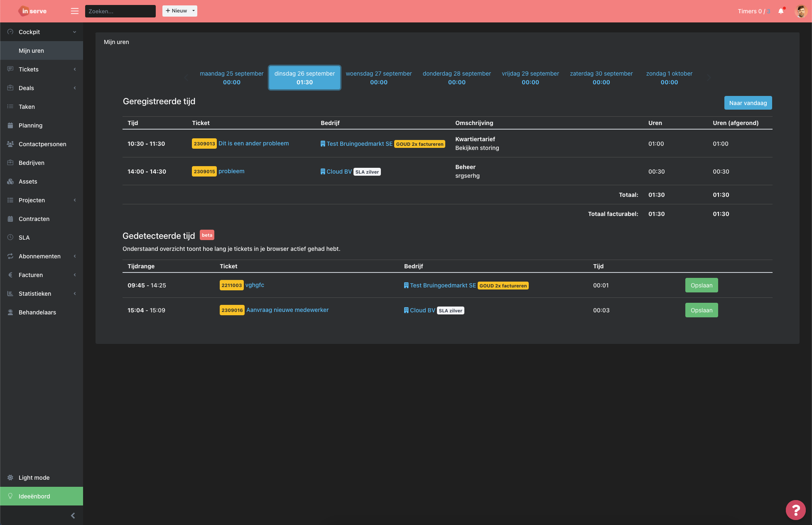The width and height of the screenshot is (812, 525).
Task: Open Planning in the sidebar
Action: click(x=30, y=125)
